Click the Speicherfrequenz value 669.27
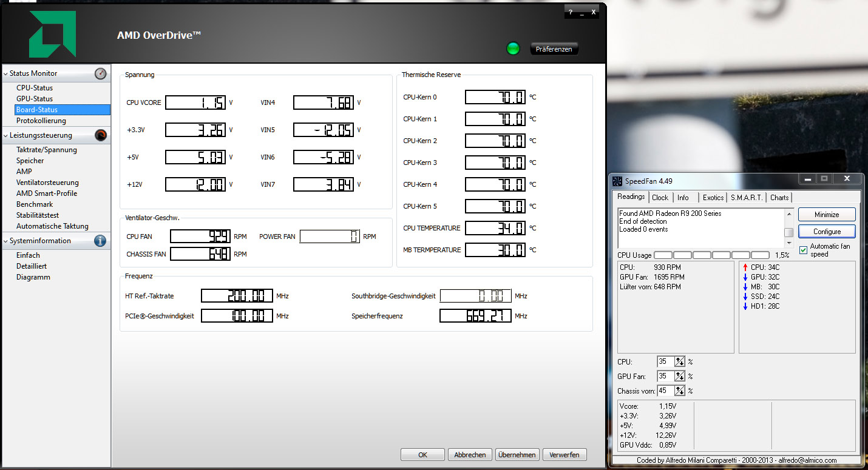The height and width of the screenshot is (470, 868). click(x=475, y=316)
